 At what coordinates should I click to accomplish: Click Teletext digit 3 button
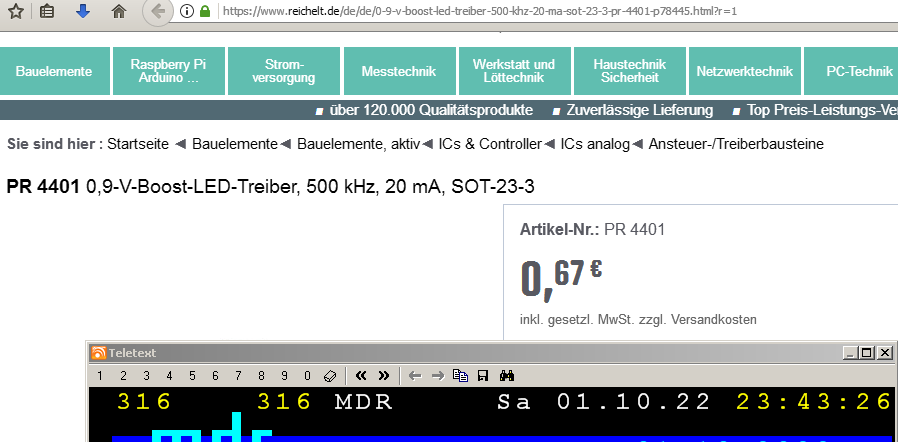pos(146,376)
